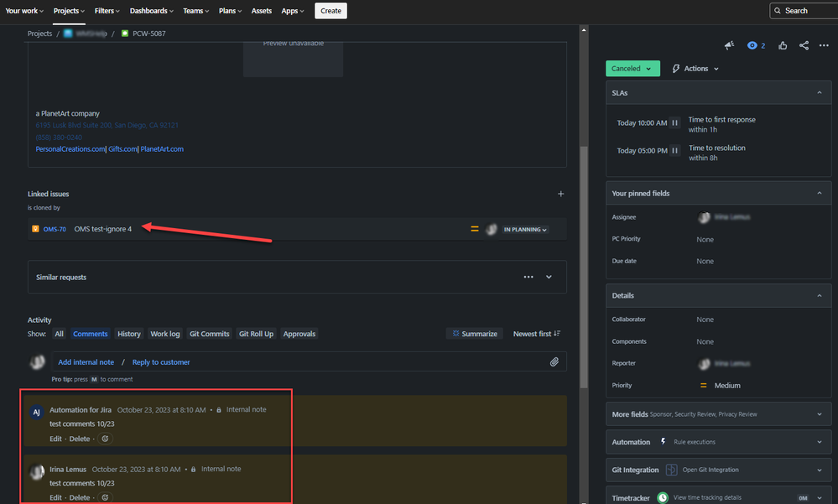
Task: Click the Automation for Jira AJ avatar
Action: 36,412
